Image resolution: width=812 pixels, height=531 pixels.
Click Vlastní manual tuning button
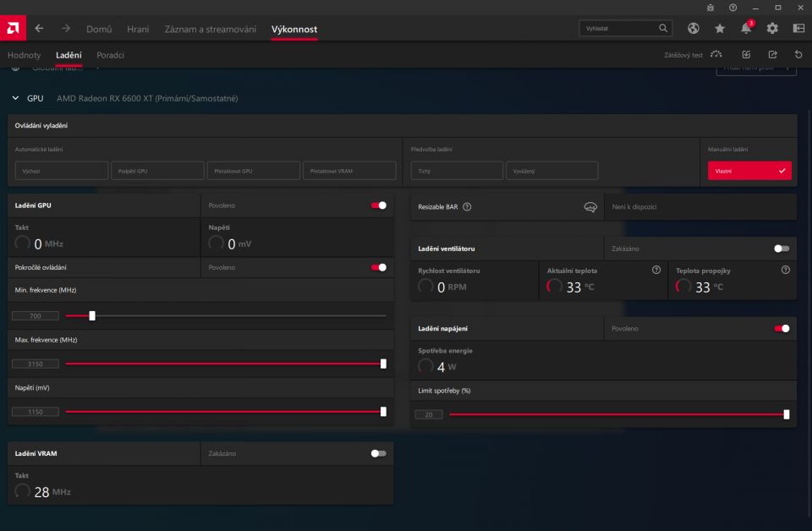(749, 171)
